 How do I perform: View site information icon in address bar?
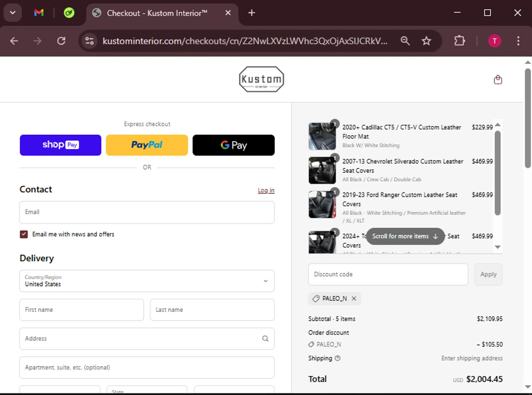90,41
